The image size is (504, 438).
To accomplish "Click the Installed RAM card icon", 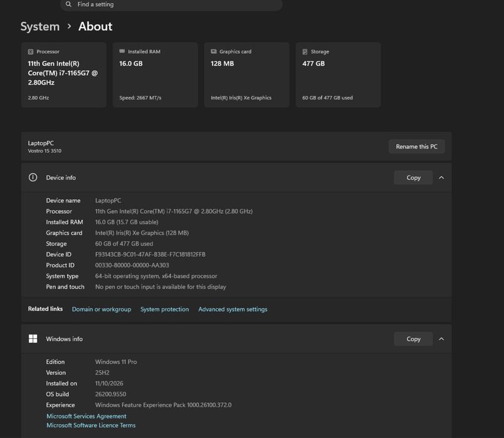I will [x=122, y=51].
